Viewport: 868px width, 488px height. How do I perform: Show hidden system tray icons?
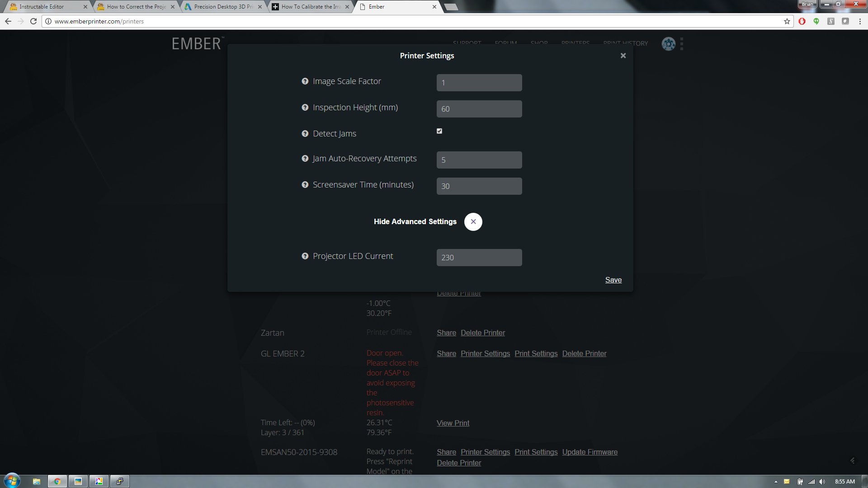point(776,482)
